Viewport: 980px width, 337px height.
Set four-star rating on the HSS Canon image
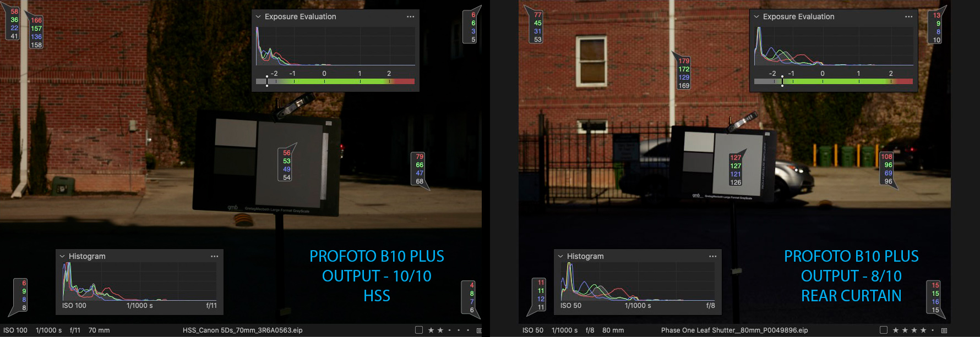click(459, 330)
